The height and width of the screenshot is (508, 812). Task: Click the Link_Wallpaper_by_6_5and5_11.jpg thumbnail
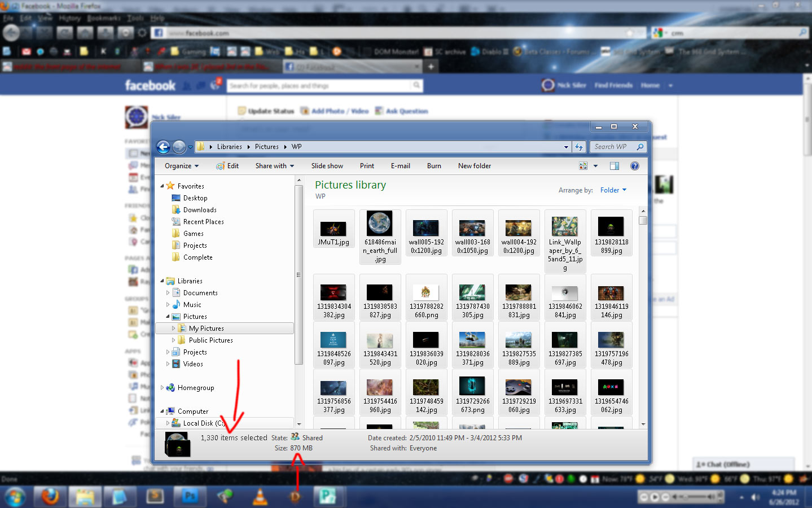coord(565,226)
